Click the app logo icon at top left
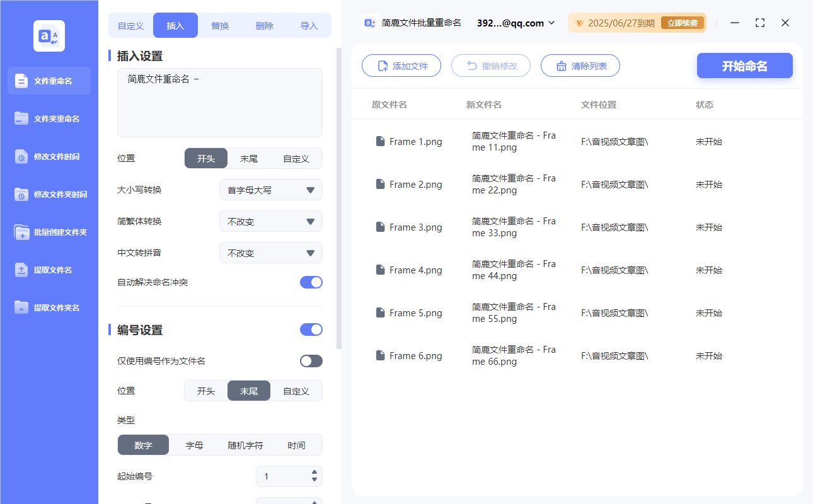The image size is (813, 504). [49, 35]
